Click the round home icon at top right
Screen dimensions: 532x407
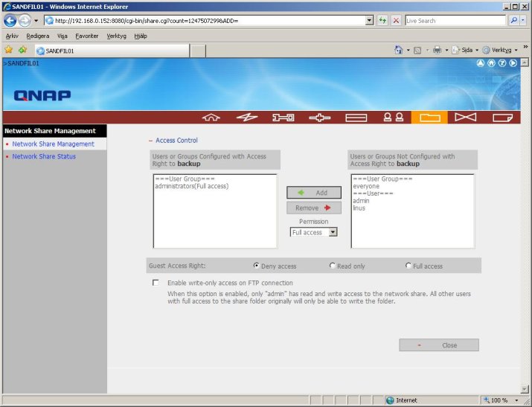click(x=491, y=63)
